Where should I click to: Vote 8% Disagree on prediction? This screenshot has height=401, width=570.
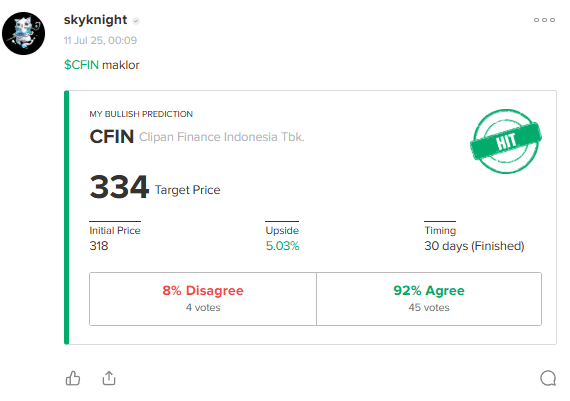pyautogui.click(x=203, y=299)
